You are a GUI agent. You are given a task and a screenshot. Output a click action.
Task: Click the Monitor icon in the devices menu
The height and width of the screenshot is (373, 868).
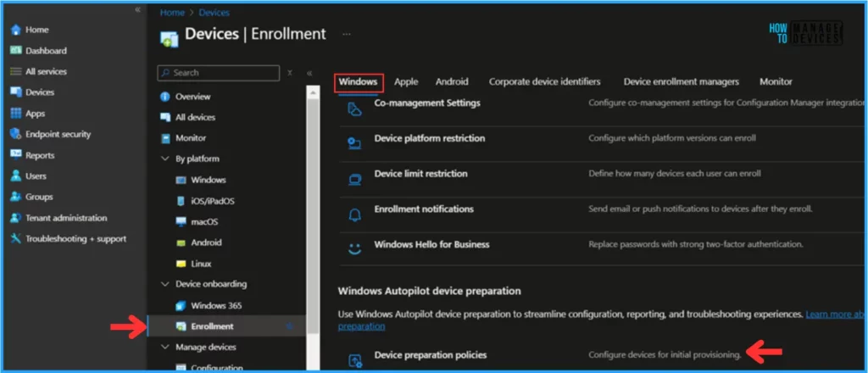tap(165, 138)
